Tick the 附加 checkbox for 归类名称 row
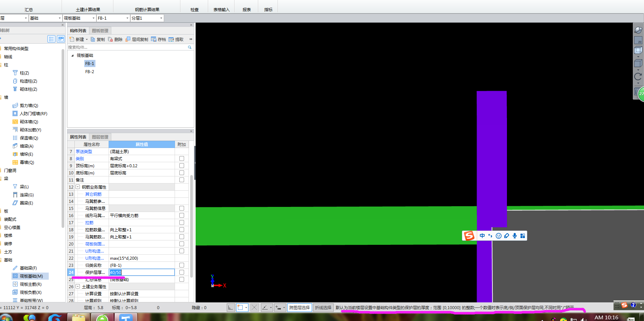Viewport: 644px width, 321px height. 182,265
